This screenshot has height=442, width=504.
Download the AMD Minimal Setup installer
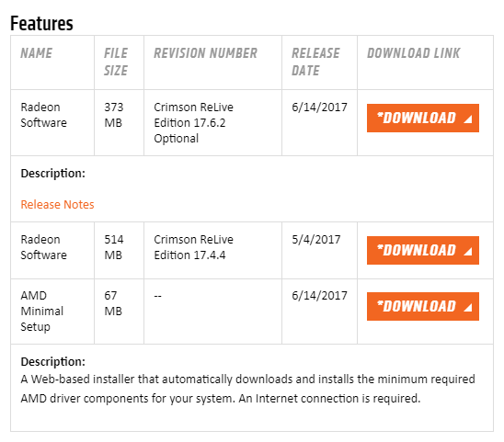(x=423, y=306)
